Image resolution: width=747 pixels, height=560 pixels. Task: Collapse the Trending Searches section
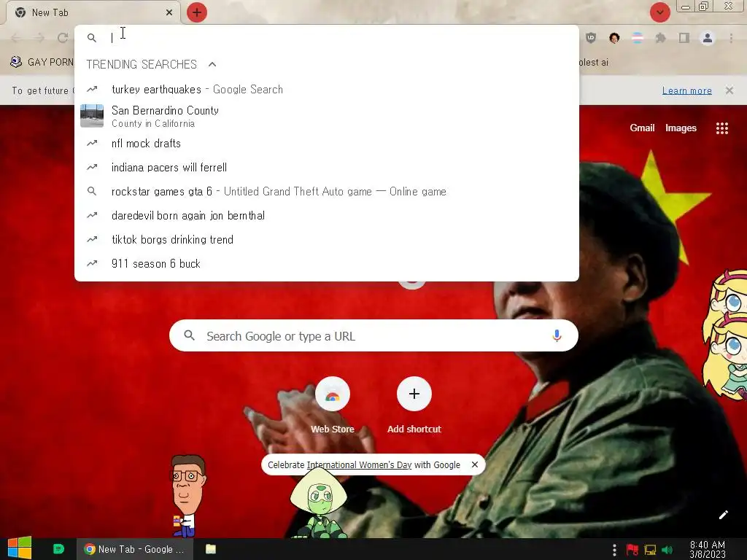[x=212, y=64]
